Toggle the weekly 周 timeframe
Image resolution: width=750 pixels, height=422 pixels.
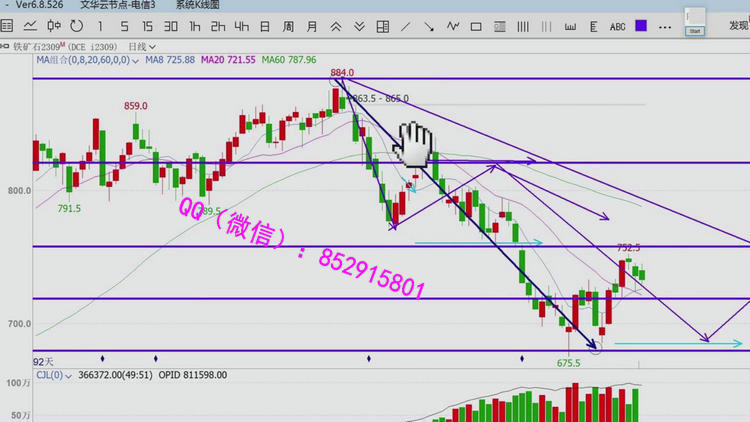290,26
